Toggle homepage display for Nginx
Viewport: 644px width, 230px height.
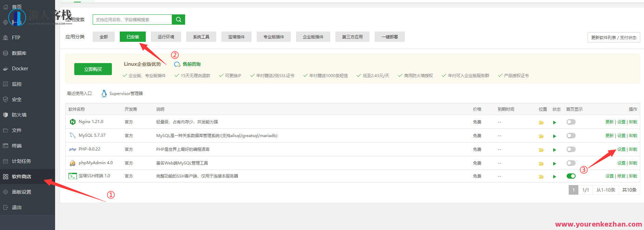pyautogui.click(x=571, y=122)
